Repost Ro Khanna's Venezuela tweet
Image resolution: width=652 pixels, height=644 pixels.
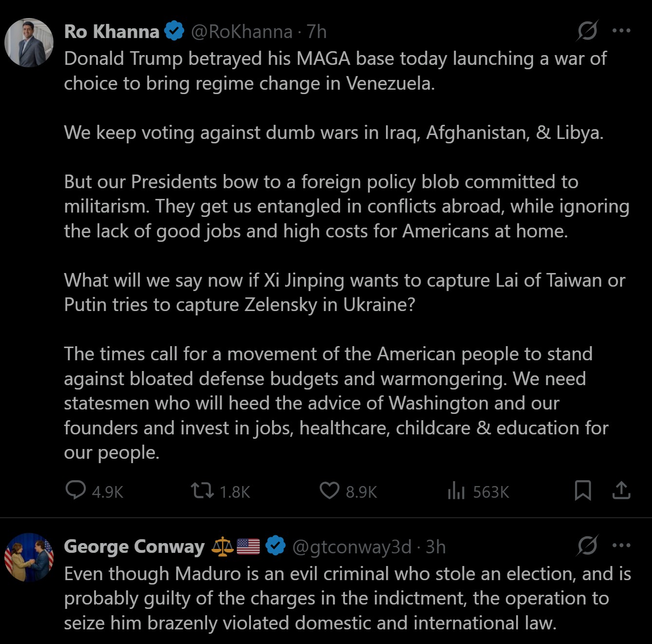click(202, 490)
